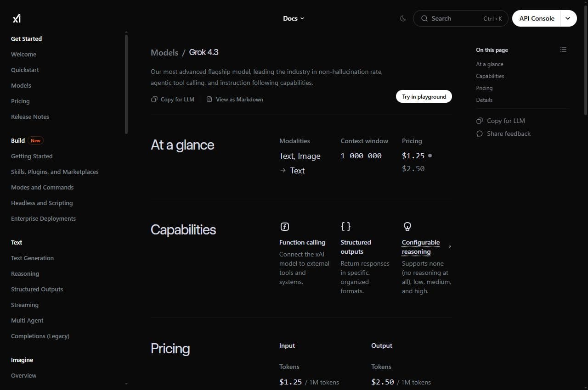Jump to At a glance section
The image size is (588, 390).
(489, 64)
